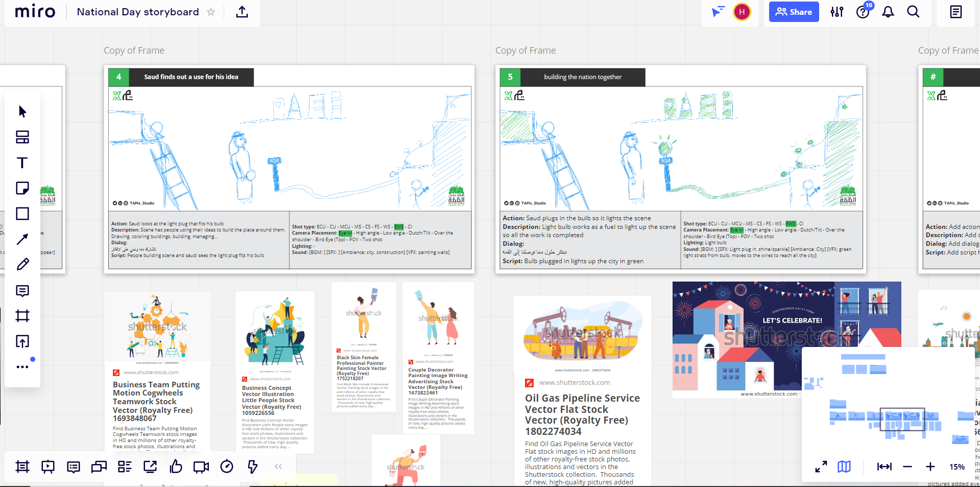Enter fullscreen via expand arrows
980x487 pixels.
[821, 467]
